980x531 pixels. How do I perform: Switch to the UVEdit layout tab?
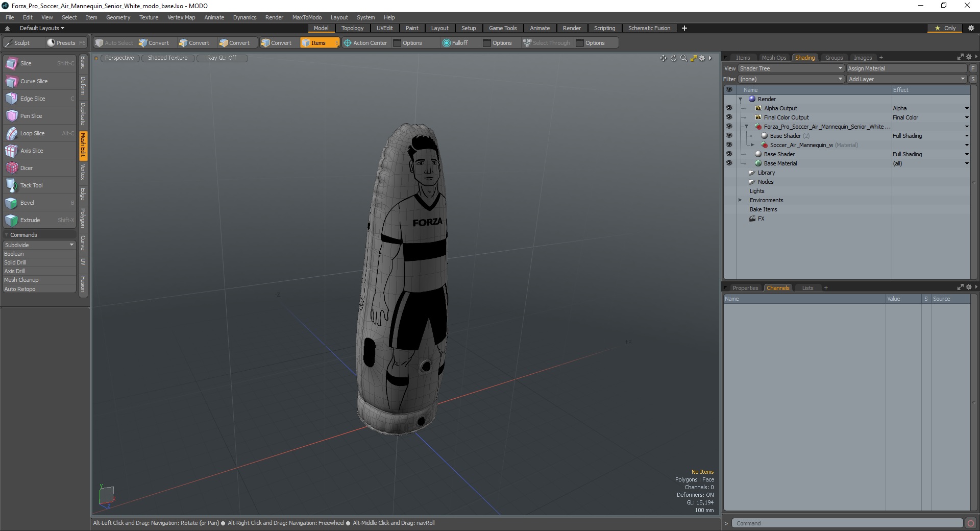point(385,28)
